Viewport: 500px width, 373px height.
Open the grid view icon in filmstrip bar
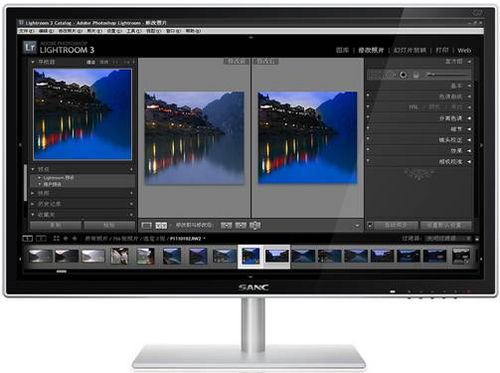[x=56, y=238]
